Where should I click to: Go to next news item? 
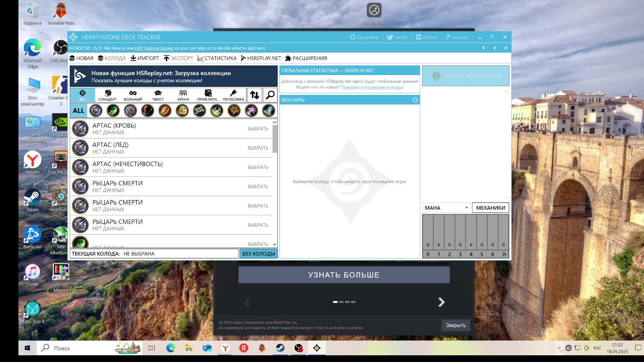494,48
